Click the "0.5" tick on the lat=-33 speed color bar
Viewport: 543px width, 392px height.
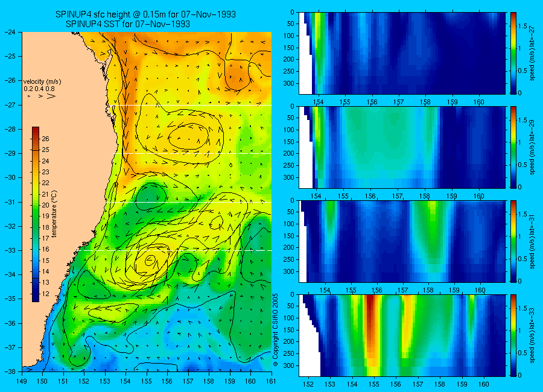coord(523,353)
